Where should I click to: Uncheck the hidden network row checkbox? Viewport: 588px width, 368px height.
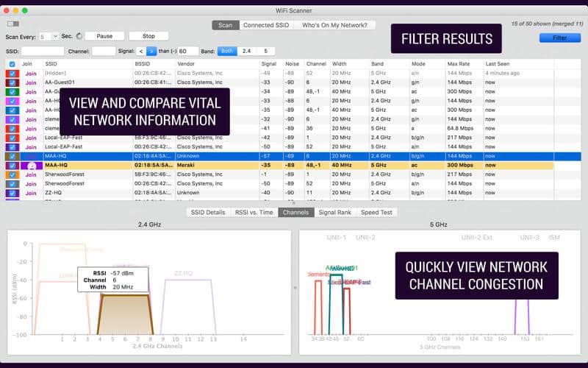click(11, 74)
